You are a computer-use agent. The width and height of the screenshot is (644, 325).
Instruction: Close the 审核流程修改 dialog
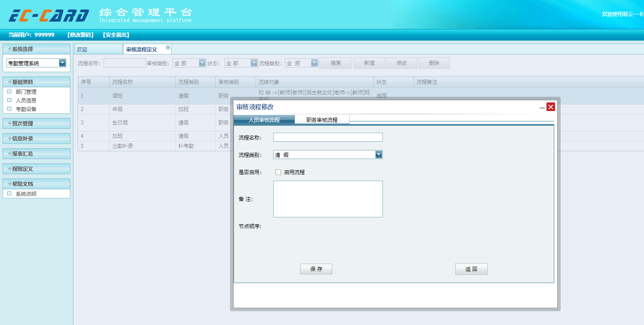tap(550, 107)
